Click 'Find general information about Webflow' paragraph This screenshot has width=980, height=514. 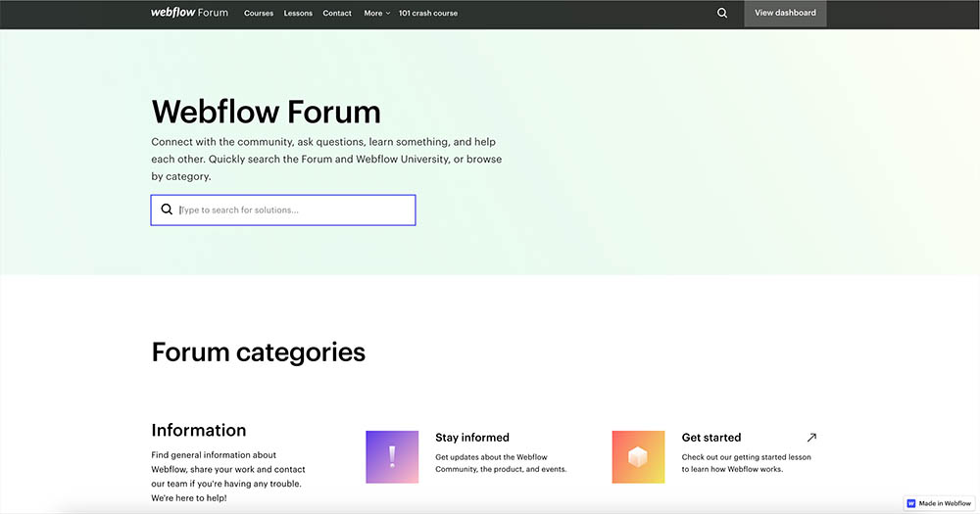coord(228,477)
